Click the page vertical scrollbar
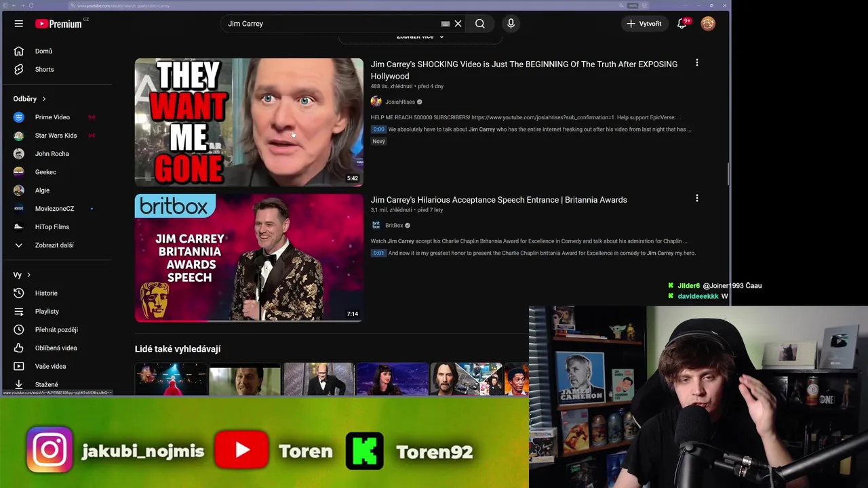 click(728, 173)
